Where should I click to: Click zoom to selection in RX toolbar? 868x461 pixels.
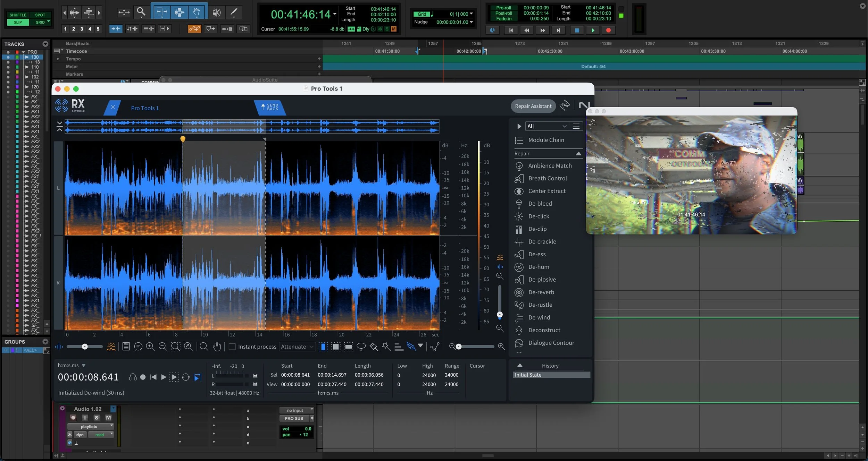[176, 347]
